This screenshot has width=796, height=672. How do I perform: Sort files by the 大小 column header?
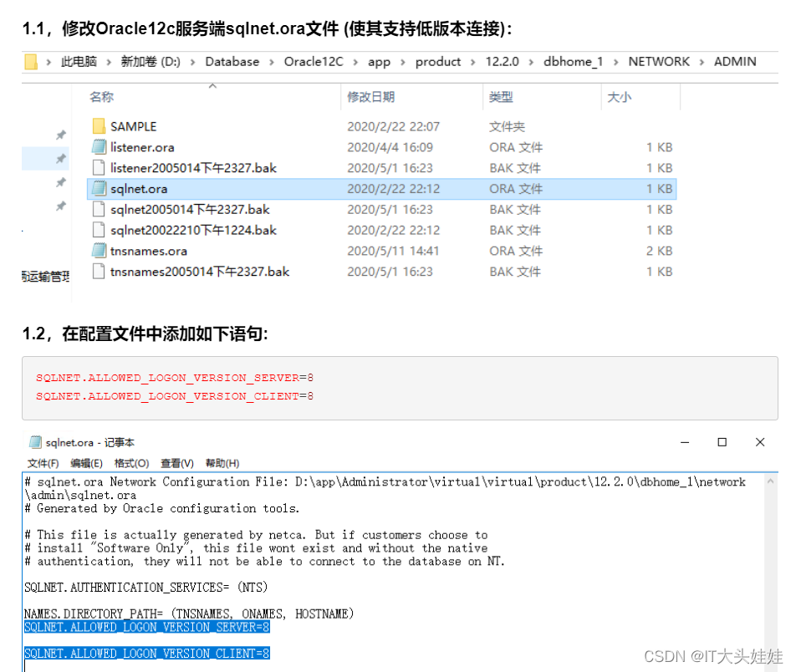[620, 96]
